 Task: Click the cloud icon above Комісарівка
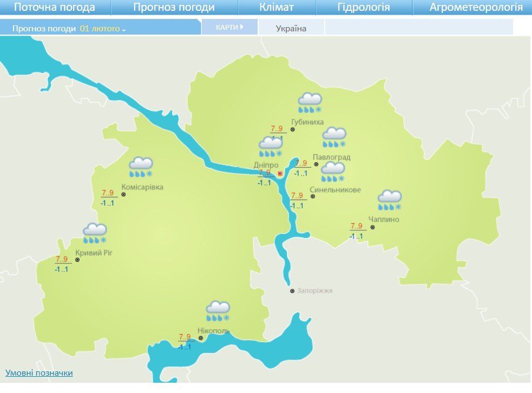[x=141, y=167]
